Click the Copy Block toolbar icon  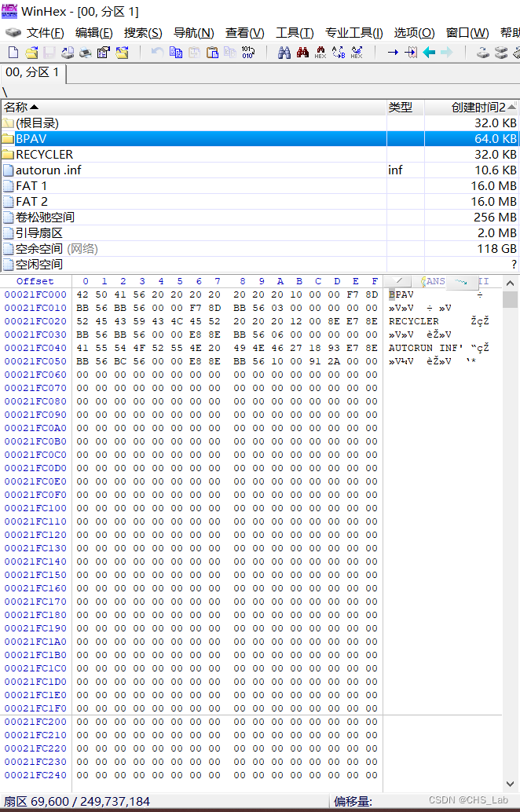(x=176, y=53)
